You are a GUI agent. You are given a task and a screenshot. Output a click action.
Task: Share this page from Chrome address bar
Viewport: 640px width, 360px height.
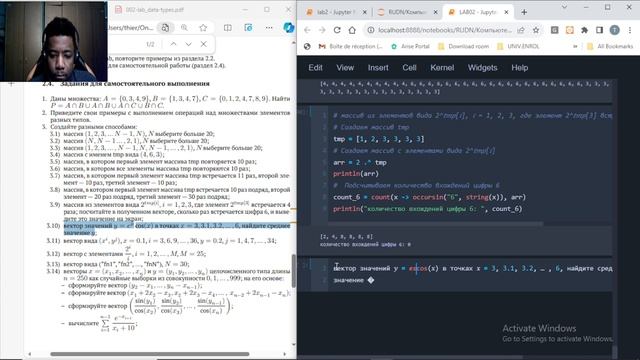tap(521, 30)
